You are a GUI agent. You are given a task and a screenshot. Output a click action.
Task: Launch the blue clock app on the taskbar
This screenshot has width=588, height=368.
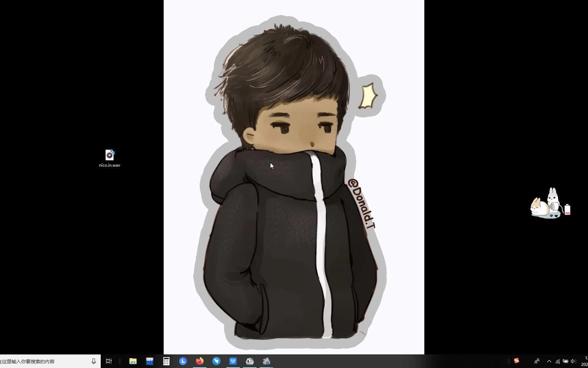coord(183,361)
